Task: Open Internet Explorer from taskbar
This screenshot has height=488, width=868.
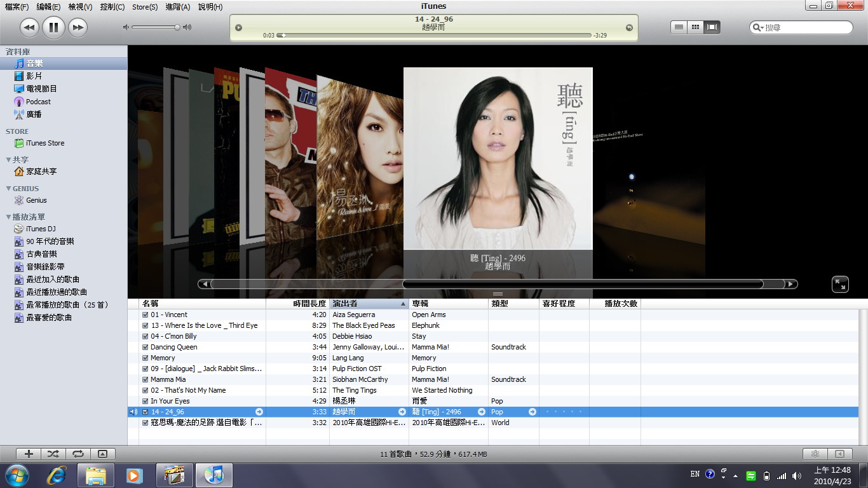Action: coord(57,475)
